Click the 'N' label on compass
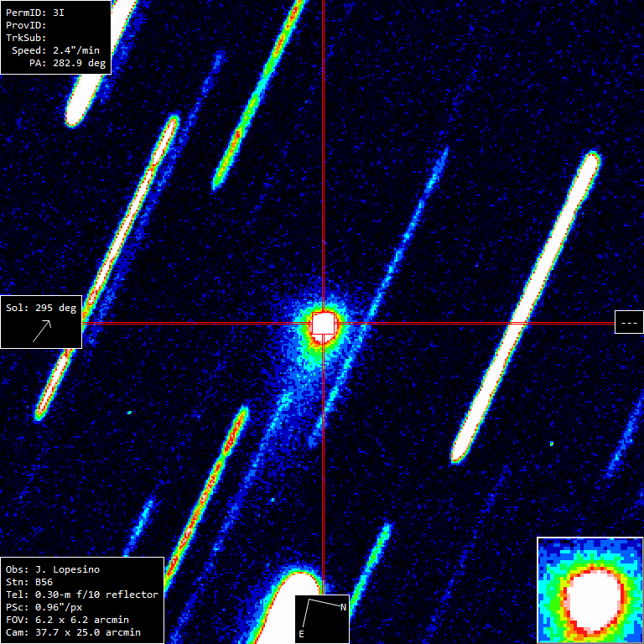Screen dimensions: 644x644 [342, 607]
